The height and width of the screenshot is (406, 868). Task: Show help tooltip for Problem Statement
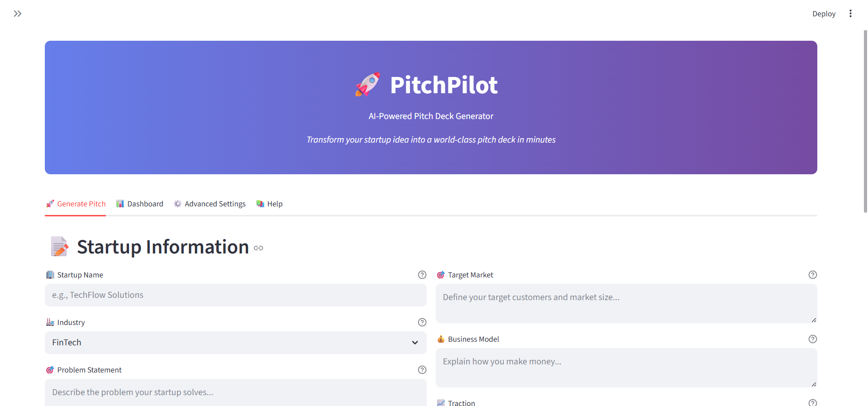[422, 370]
